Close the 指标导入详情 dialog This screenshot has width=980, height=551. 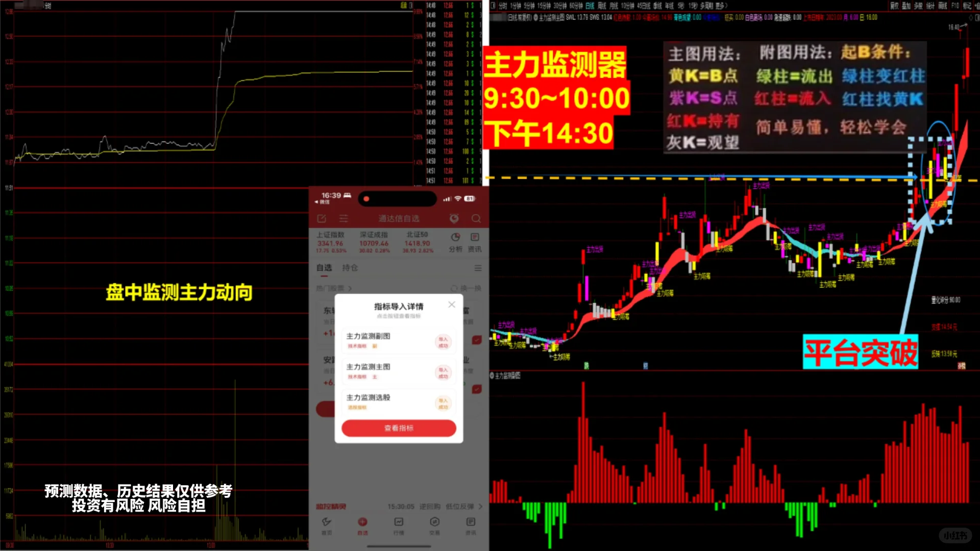tap(451, 305)
